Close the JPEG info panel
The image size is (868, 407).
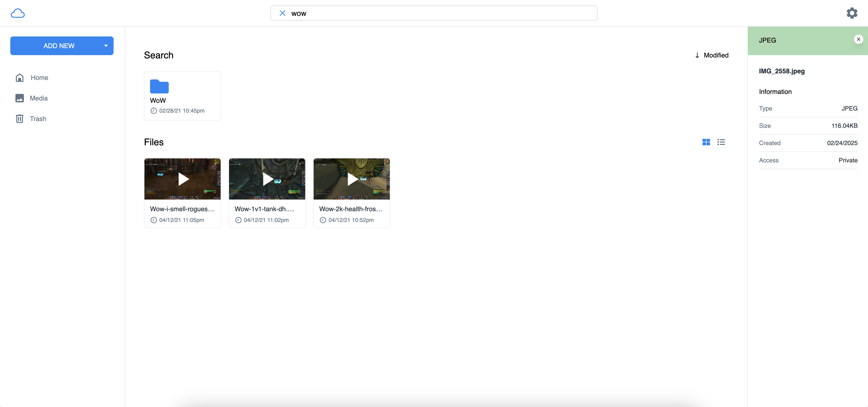pos(858,39)
